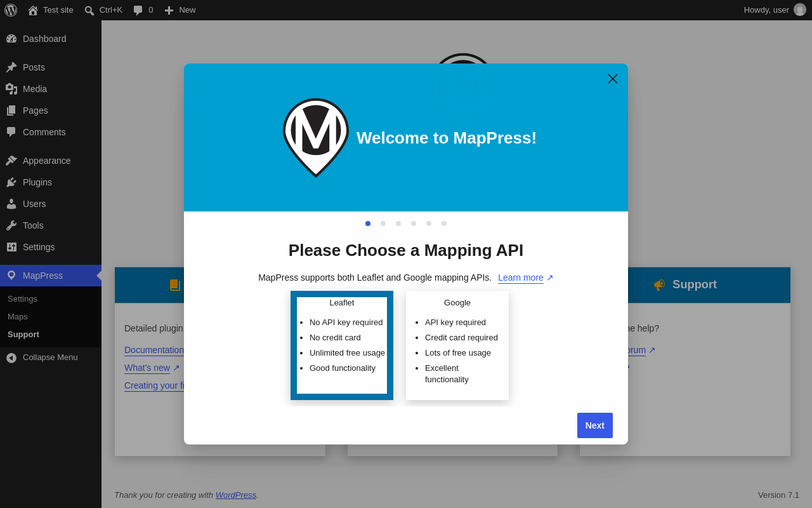Go to first wizard step dot

click(x=368, y=224)
